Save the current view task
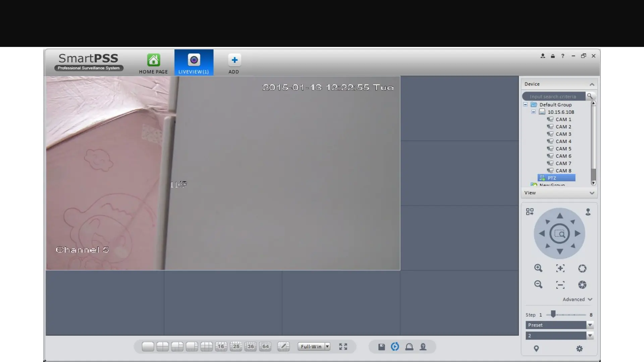This screenshot has height=362, width=644. pos(381,347)
